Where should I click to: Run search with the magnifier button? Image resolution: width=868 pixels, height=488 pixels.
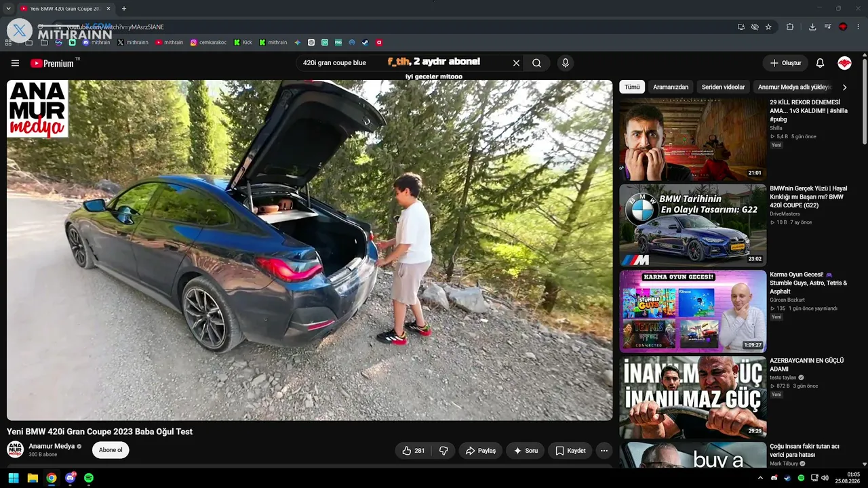pyautogui.click(x=536, y=63)
